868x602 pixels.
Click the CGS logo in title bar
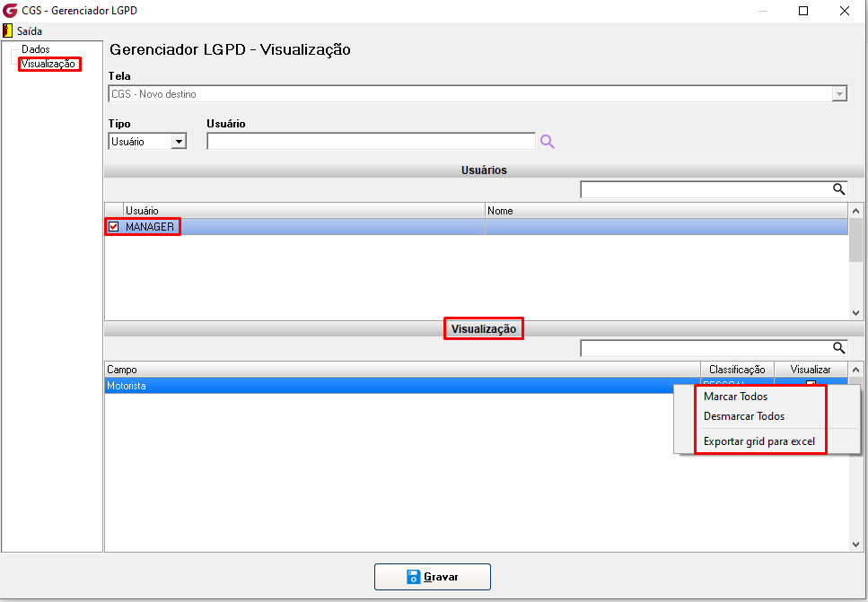[10, 11]
